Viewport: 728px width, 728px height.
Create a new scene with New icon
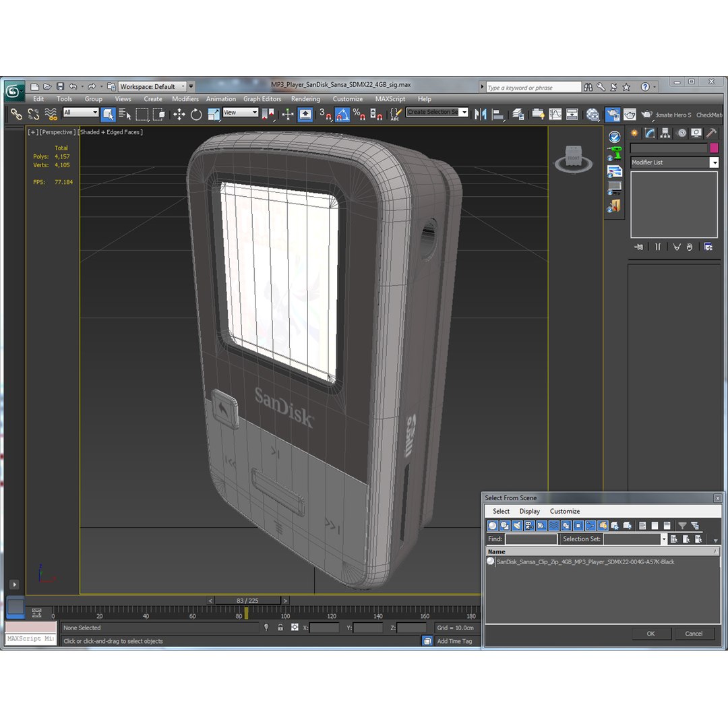pos(34,86)
